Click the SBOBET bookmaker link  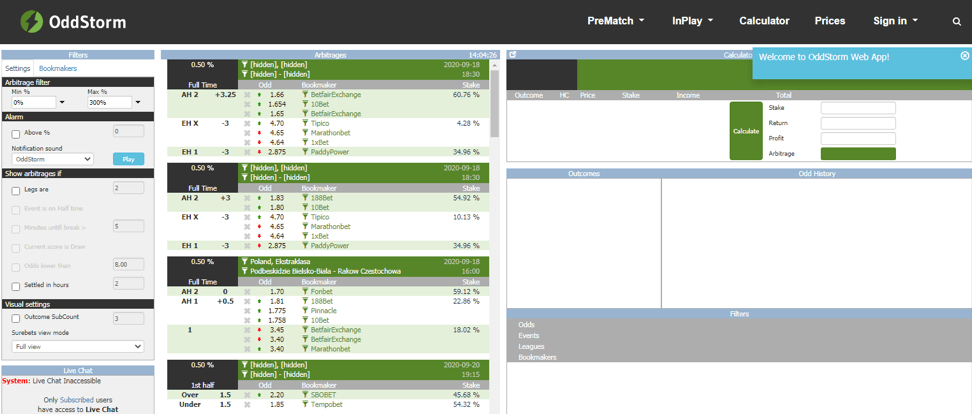point(324,395)
